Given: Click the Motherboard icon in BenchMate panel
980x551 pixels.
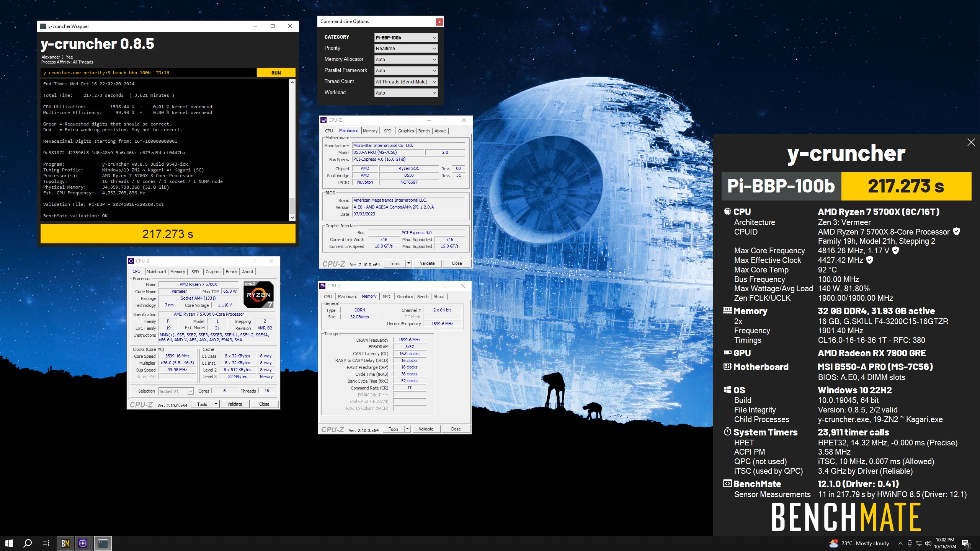Looking at the screenshot, I should coord(727,367).
